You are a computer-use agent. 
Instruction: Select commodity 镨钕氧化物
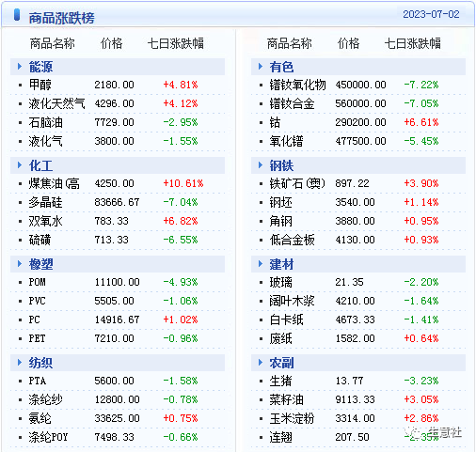[297, 85]
